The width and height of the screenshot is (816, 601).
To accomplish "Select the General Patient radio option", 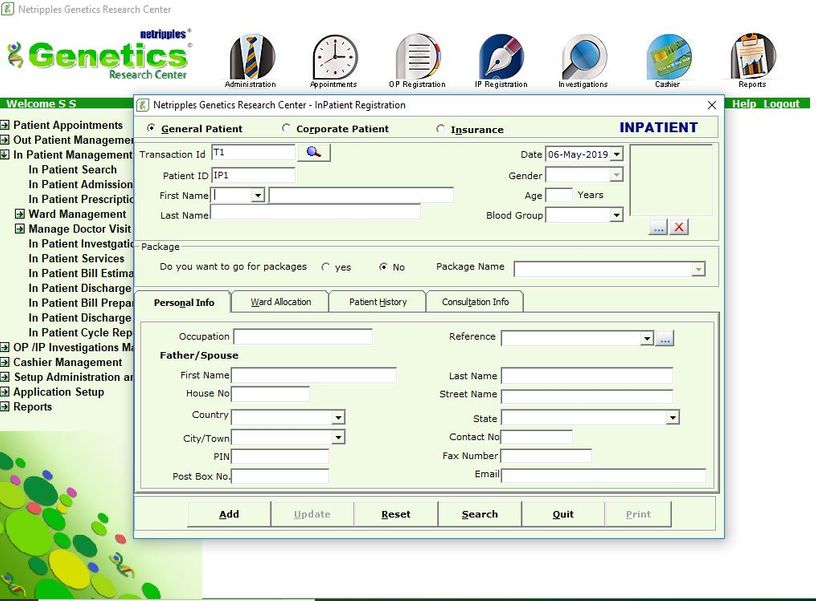I will coord(151,128).
